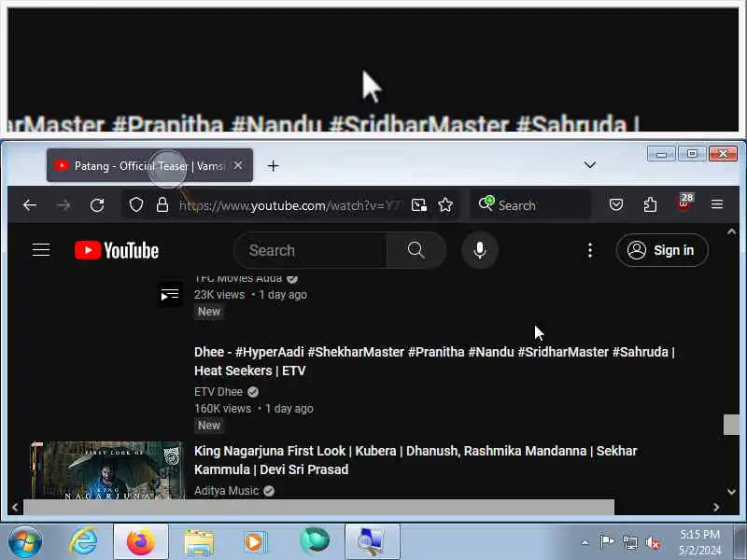Click the vertical scrollbar thumb

coord(731,425)
